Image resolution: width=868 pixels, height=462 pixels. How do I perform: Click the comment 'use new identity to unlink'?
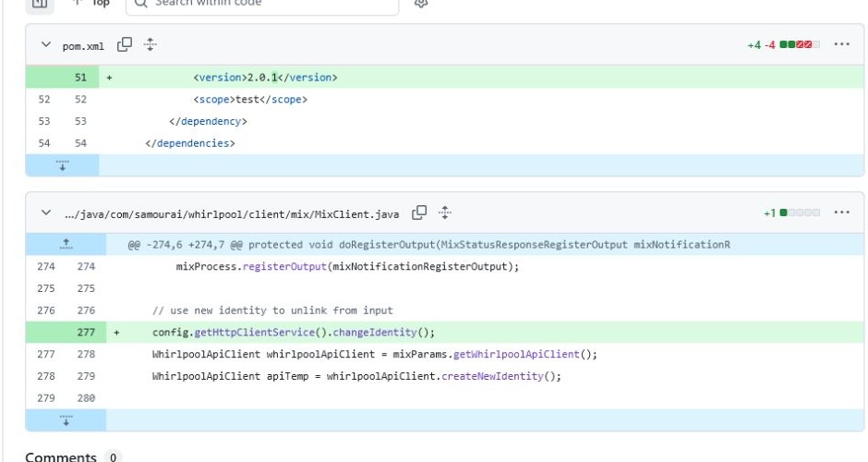pyautogui.click(x=272, y=310)
